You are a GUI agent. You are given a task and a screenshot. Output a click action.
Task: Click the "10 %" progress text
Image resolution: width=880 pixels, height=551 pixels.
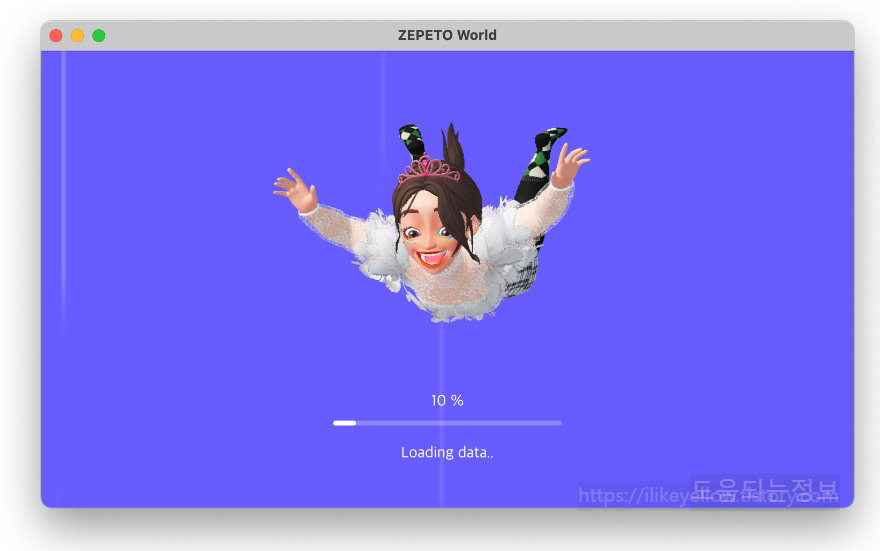coord(447,401)
